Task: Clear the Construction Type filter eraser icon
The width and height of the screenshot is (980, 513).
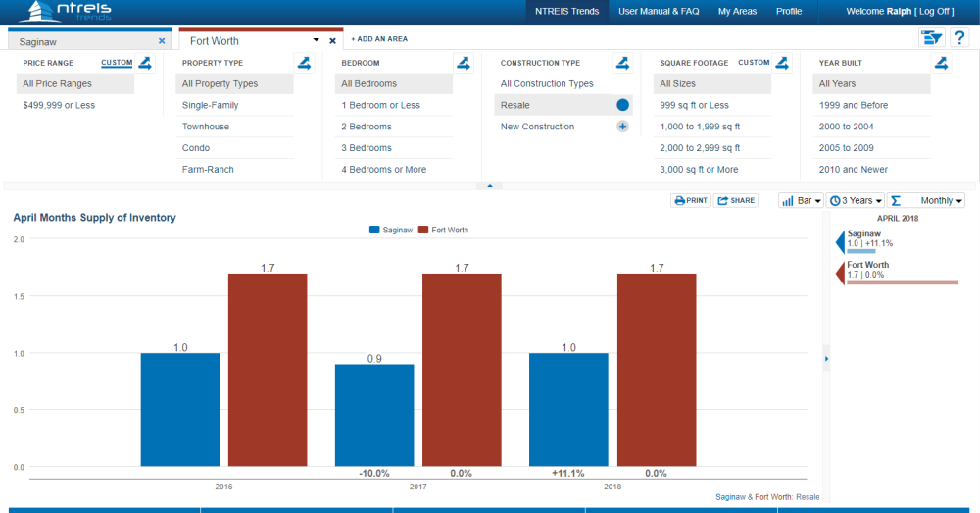Action: pos(623,63)
